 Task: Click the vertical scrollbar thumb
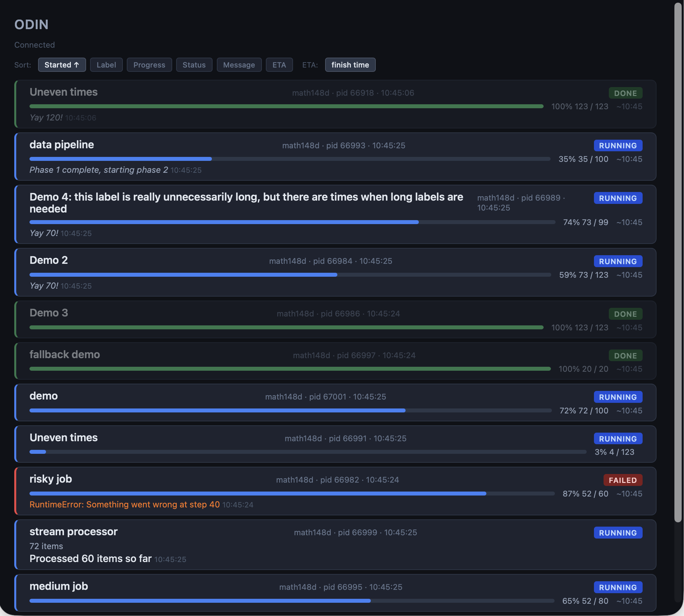pos(678,262)
